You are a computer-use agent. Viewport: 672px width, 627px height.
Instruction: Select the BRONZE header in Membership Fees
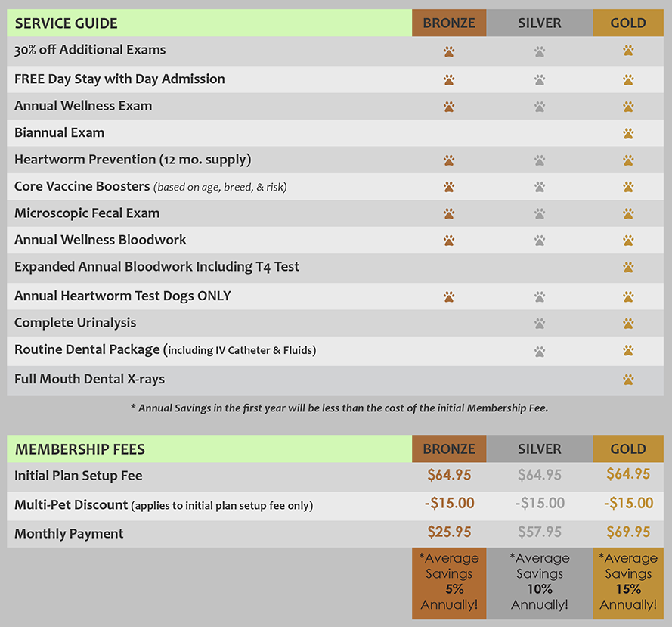449,449
